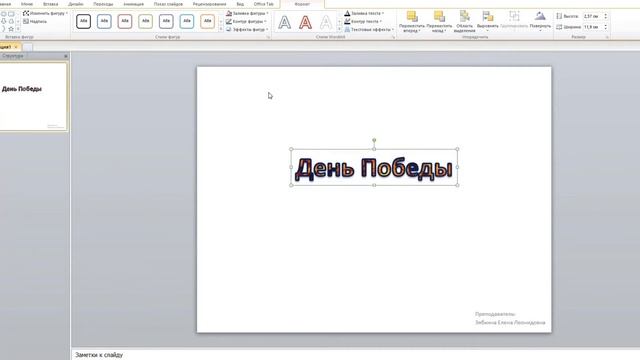Open Область выделения selection pane
The width and height of the screenshot is (640, 360).
pos(464,21)
